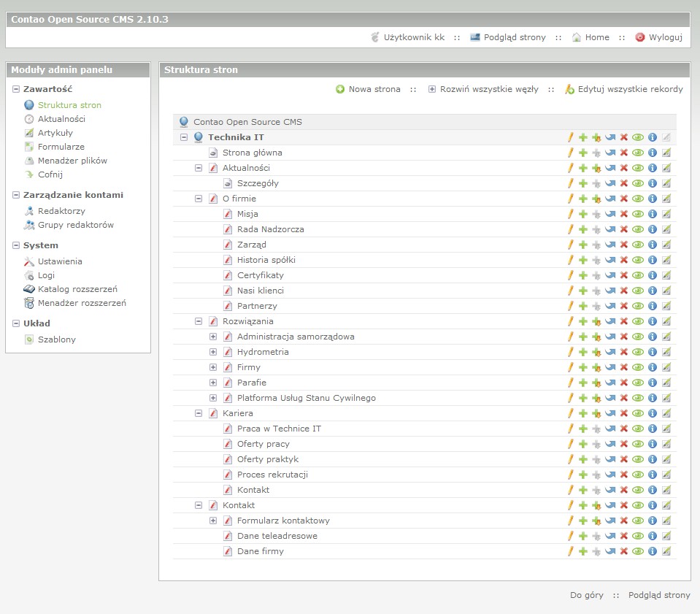Edit articles icon for Rada Nadzorcza row
700x614 pixels.
point(666,229)
